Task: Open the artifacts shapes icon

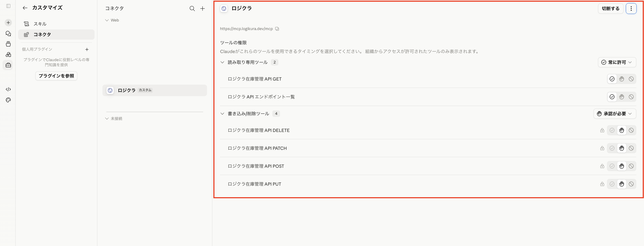Action: tap(8, 55)
